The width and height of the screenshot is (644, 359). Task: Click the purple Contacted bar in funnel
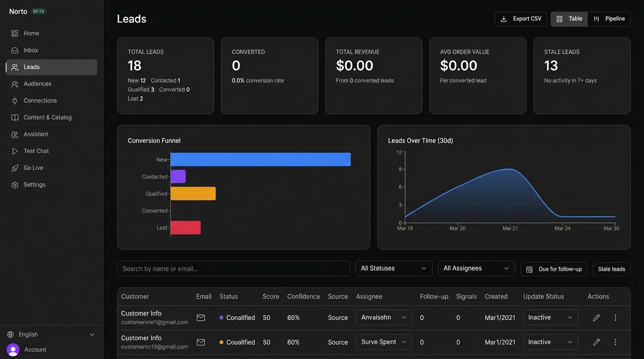click(178, 176)
